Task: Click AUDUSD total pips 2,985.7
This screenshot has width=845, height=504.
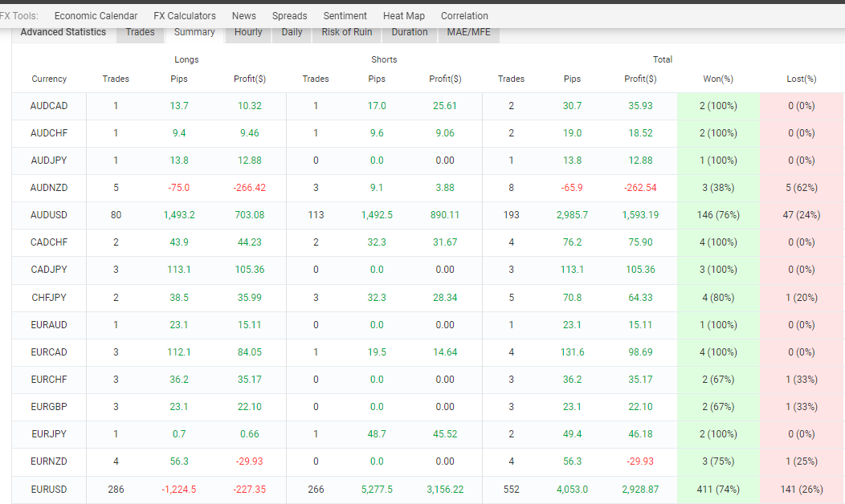Action: pyautogui.click(x=572, y=215)
